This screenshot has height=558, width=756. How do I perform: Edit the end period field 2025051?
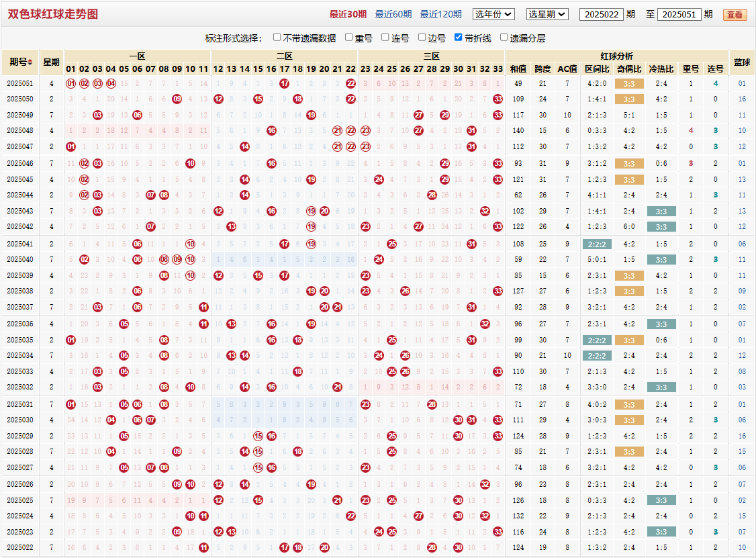[679, 15]
